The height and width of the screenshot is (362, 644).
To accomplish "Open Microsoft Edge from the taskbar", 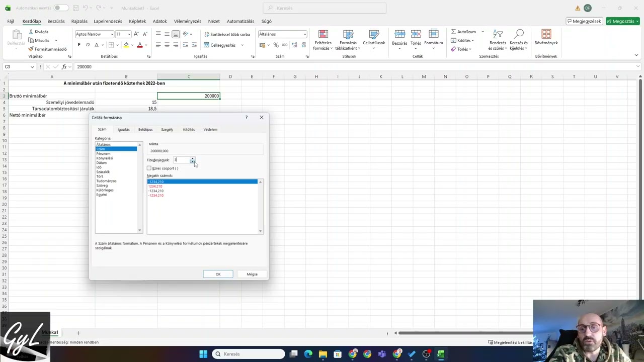I will 308,354.
